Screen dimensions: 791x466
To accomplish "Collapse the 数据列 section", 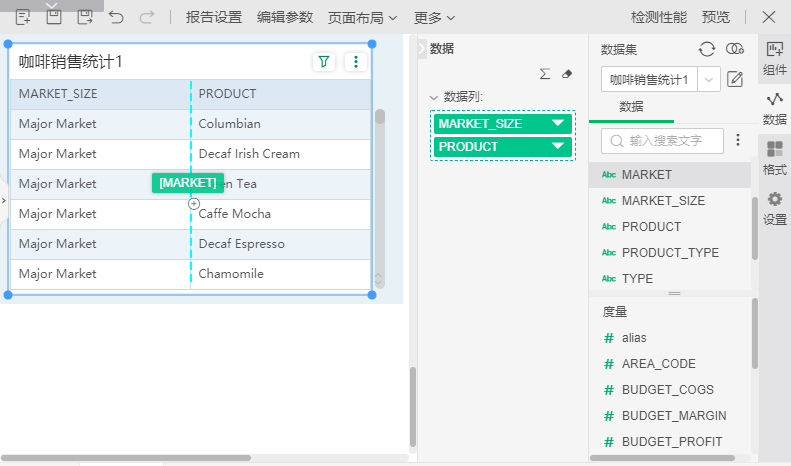I will (x=433, y=97).
